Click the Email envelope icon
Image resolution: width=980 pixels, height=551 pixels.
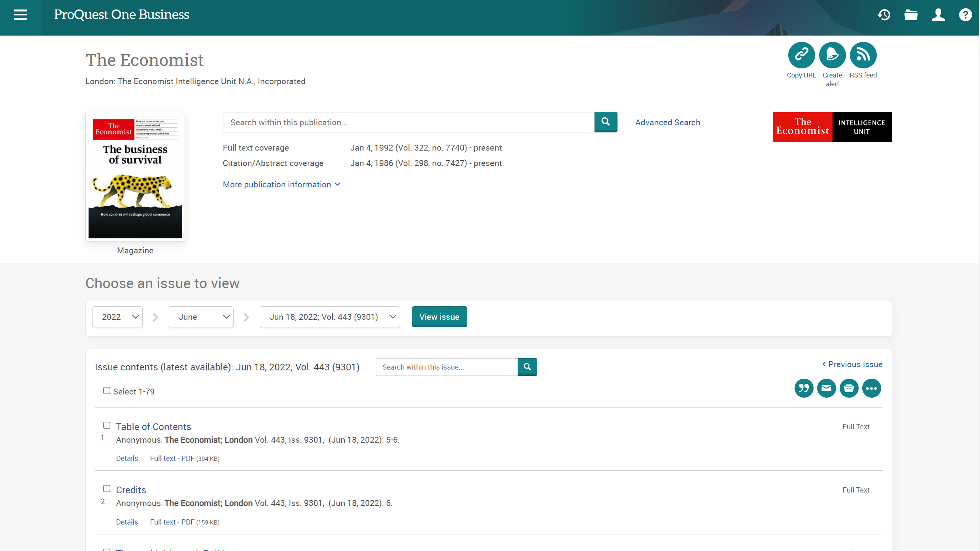826,388
